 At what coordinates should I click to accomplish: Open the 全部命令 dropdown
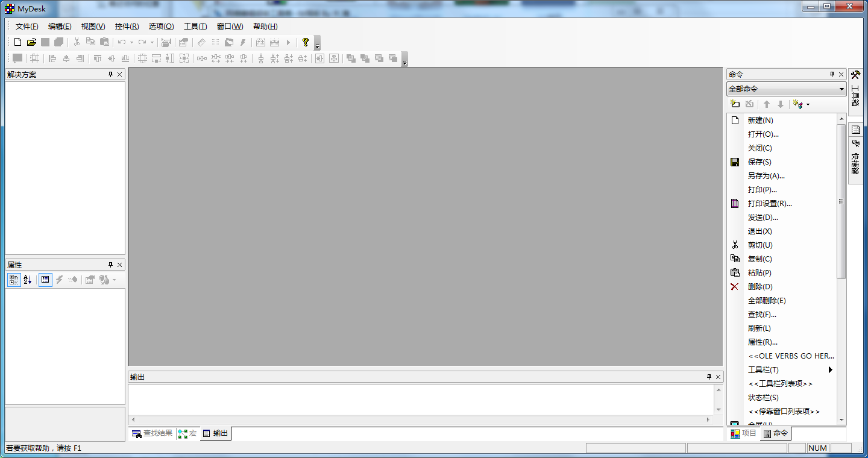tap(786, 89)
